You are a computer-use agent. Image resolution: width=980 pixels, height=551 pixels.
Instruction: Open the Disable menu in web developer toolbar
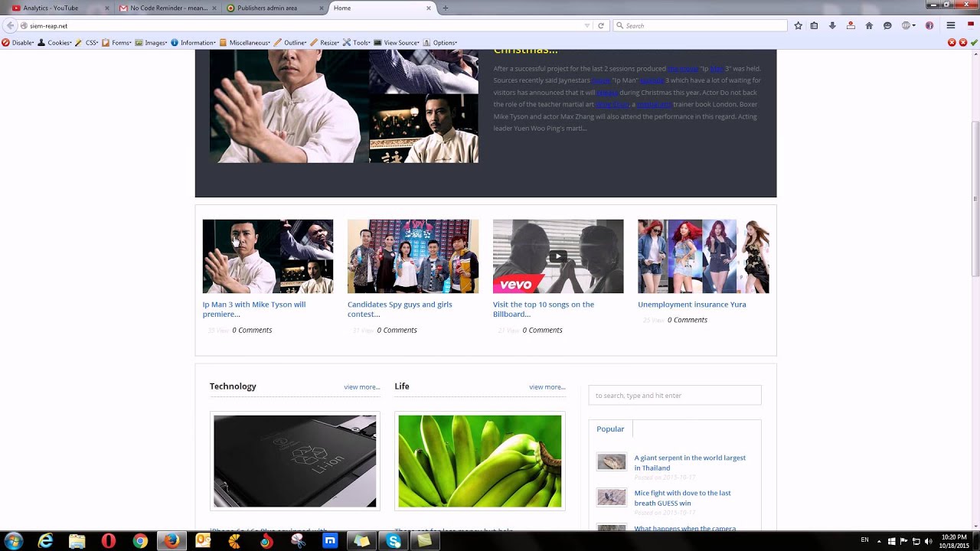pyautogui.click(x=18, y=43)
